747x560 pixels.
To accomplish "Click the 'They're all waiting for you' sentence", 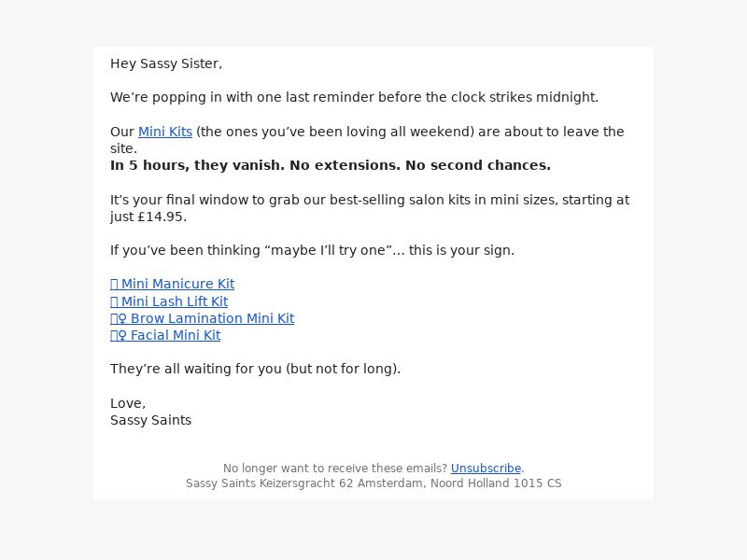I will pyautogui.click(x=255, y=369).
